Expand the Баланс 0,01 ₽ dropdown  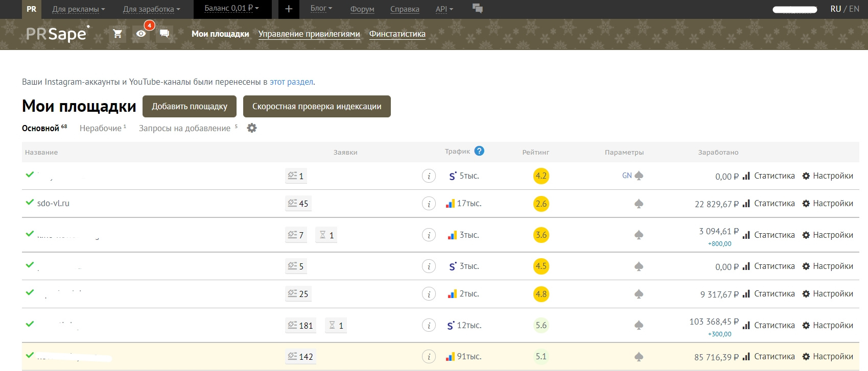(x=231, y=8)
